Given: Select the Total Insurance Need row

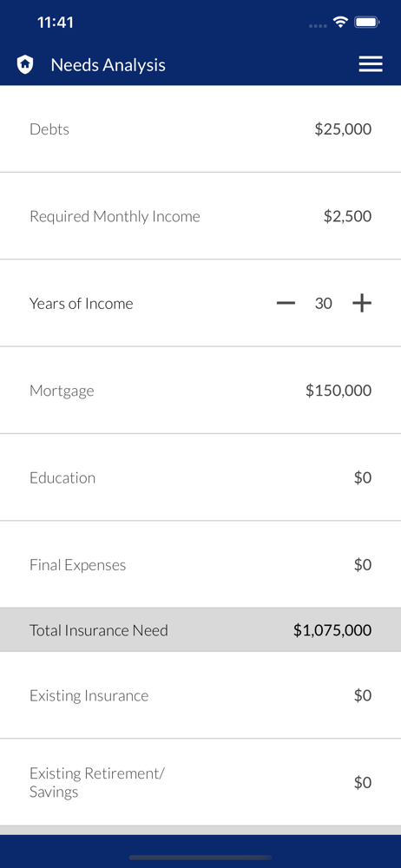Looking at the screenshot, I should [x=200, y=630].
